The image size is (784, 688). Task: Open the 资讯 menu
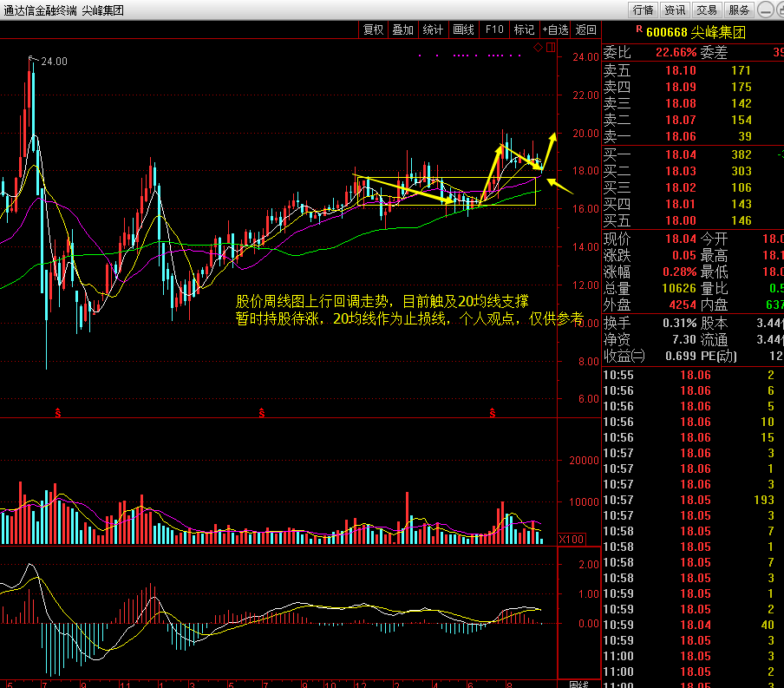tap(675, 10)
